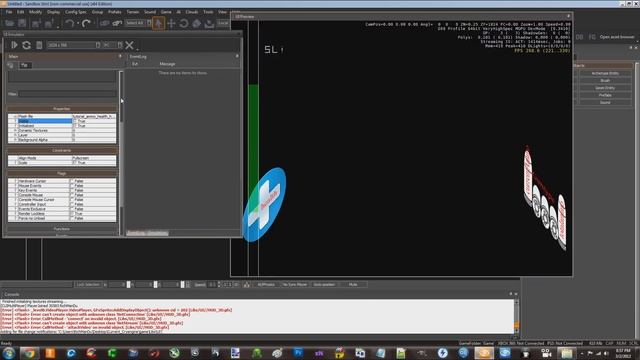
Task: Open the Tools menu
Action: click(208, 12)
